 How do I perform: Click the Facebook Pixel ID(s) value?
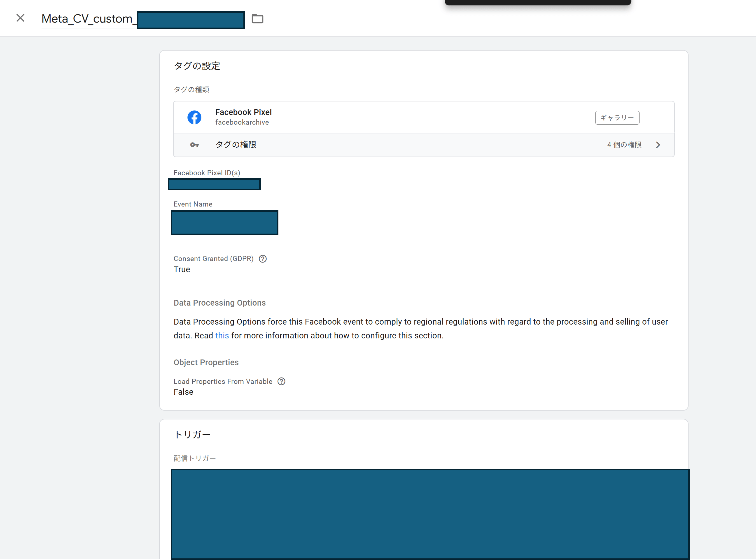point(214,184)
